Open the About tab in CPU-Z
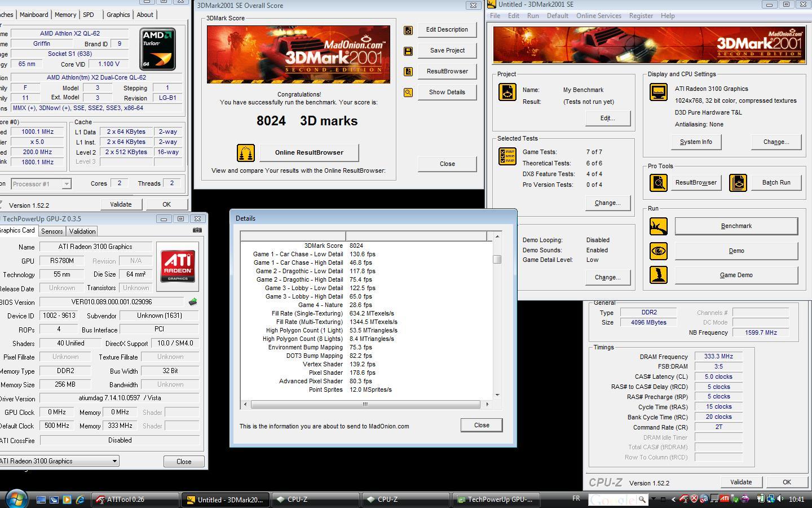812x508 pixels. [x=145, y=15]
